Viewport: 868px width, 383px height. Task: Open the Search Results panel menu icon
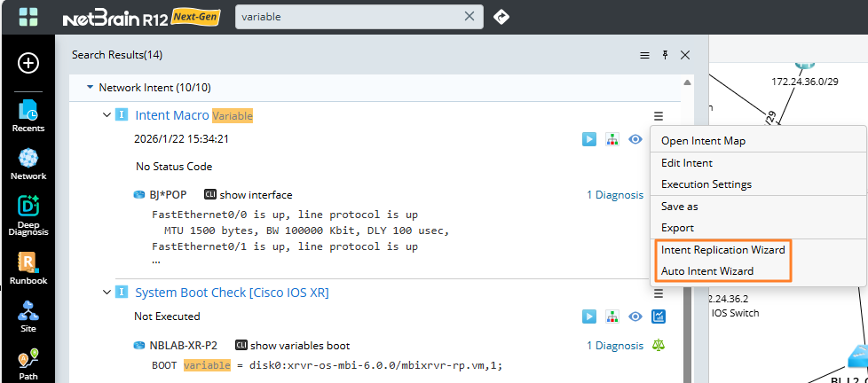[x=644, y=55]
